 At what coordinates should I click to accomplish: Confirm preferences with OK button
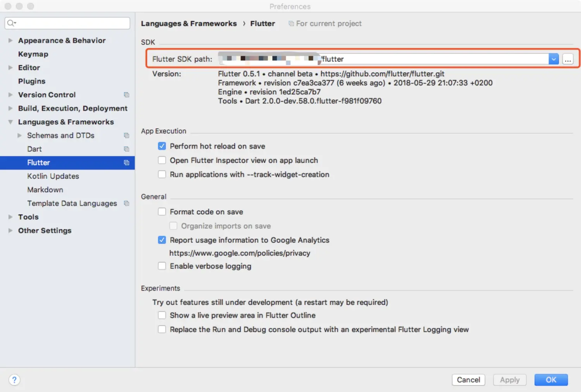coord(551,380)
